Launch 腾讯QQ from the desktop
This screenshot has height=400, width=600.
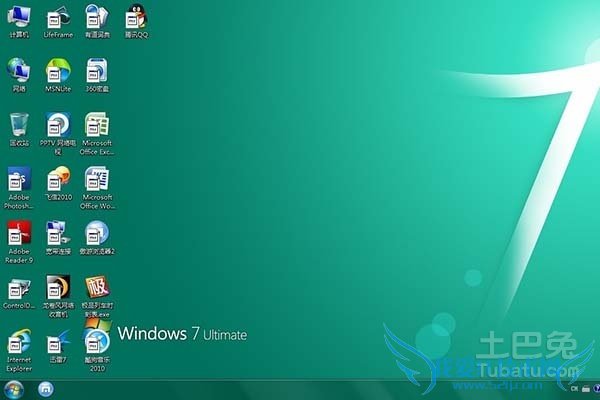pyautogui.click(x=136, y=17)
